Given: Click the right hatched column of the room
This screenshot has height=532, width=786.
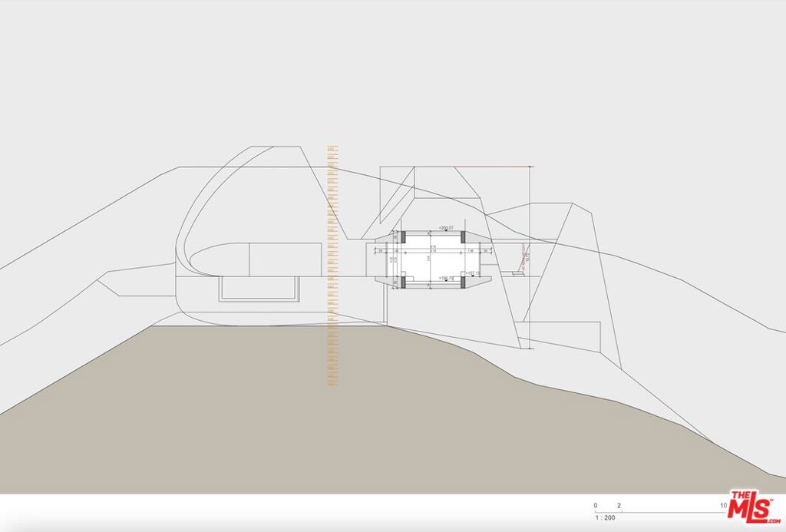Looking at the screenshot, I should [x=463, y=237].
